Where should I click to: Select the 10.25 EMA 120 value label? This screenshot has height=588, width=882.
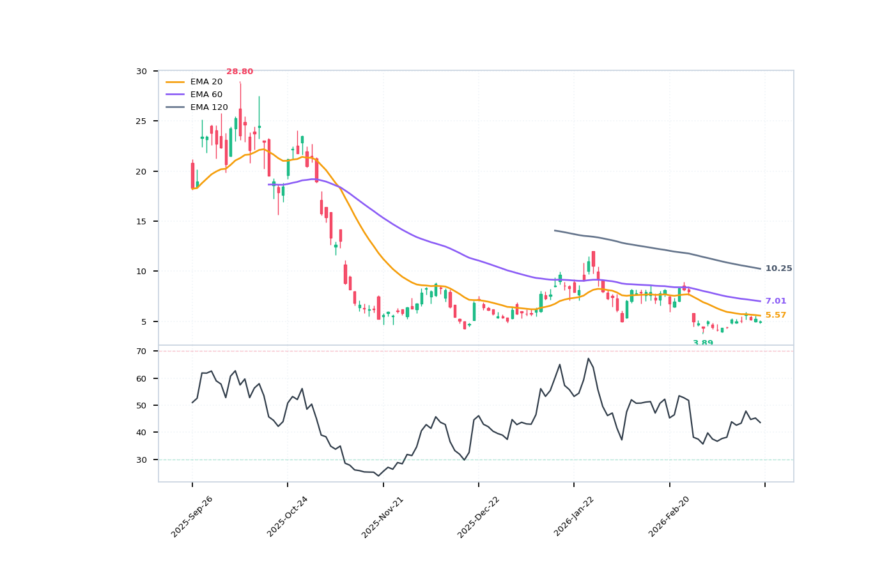pyautogui.click(x=778, y=268)
